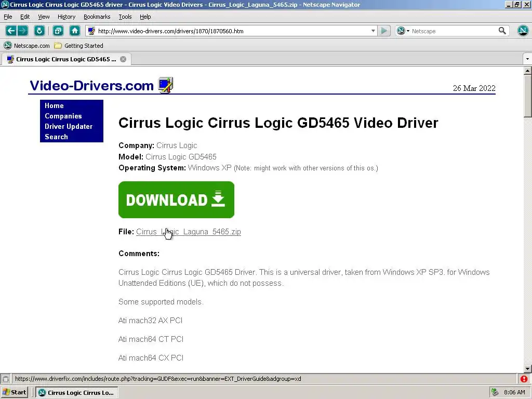Close the Cirrus Logic tab
This screenshot has height=399, width=532.
pos(123,59)
